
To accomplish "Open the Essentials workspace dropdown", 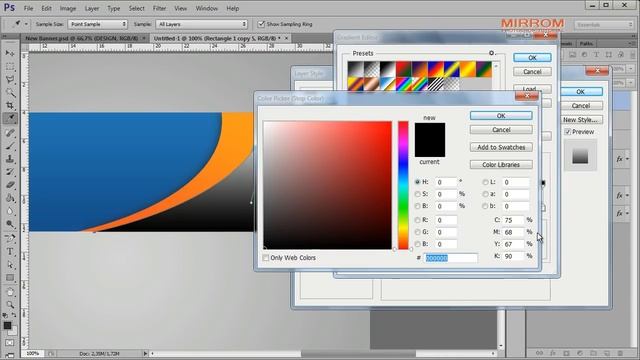I will pos(604,24).
